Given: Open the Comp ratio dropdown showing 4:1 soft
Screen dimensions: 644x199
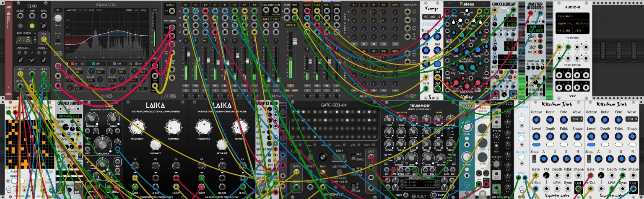Looking at the screenshot, I should pos(432,17).
